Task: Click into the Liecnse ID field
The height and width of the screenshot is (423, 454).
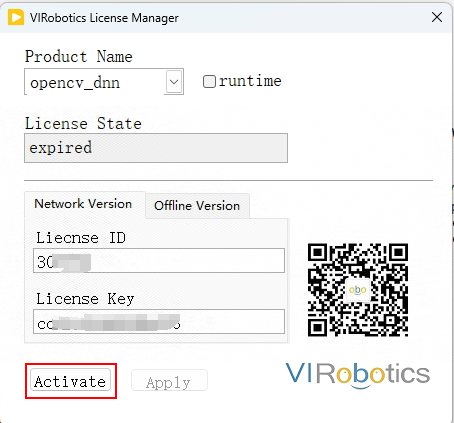Action: click(159, 261)
